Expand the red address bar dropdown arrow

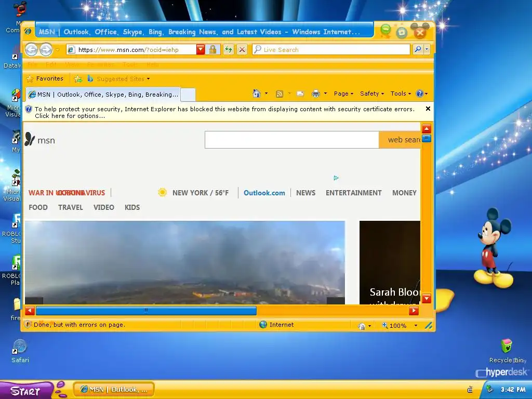(x=201, y=49)
